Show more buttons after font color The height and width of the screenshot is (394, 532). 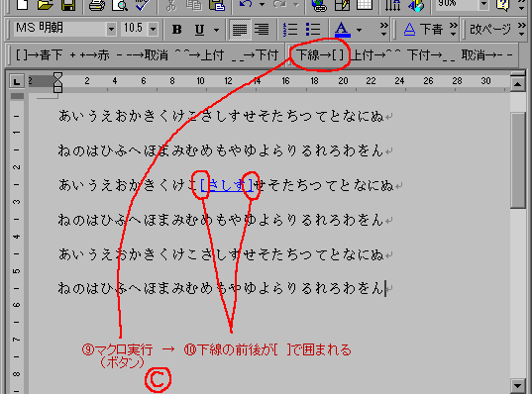pos(383,29)
